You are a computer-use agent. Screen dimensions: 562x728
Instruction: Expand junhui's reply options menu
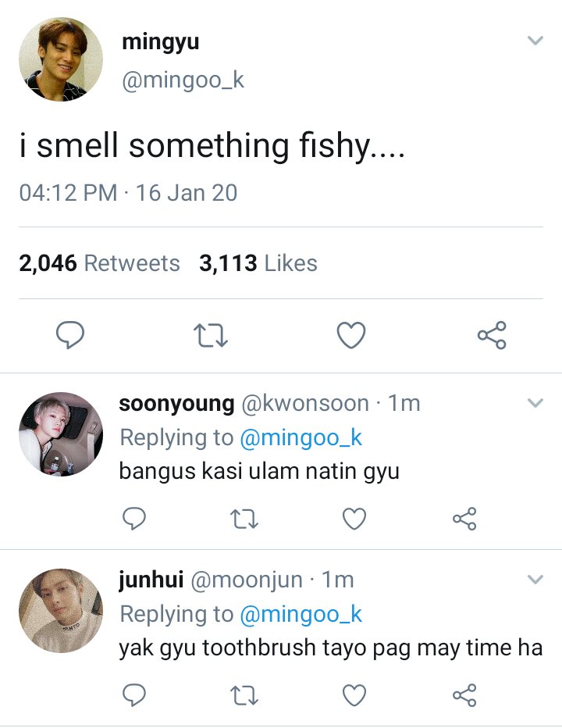pyautogui.click(x=535, y=580)
